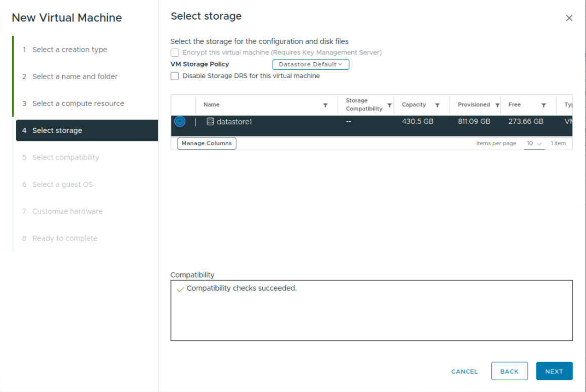Open the Free column filter funnel
Screen dimensions: 586x392
[x=543, y=105]
